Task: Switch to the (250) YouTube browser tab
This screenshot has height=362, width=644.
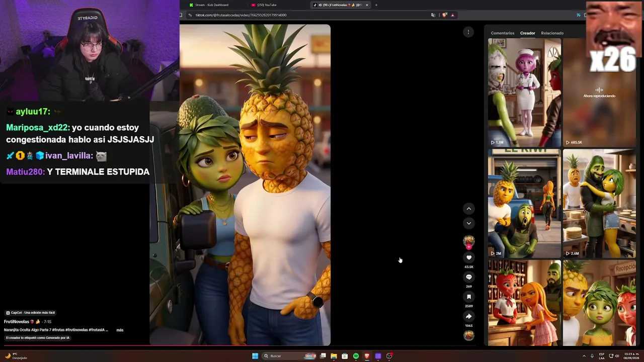Action: tap(267, 5)
